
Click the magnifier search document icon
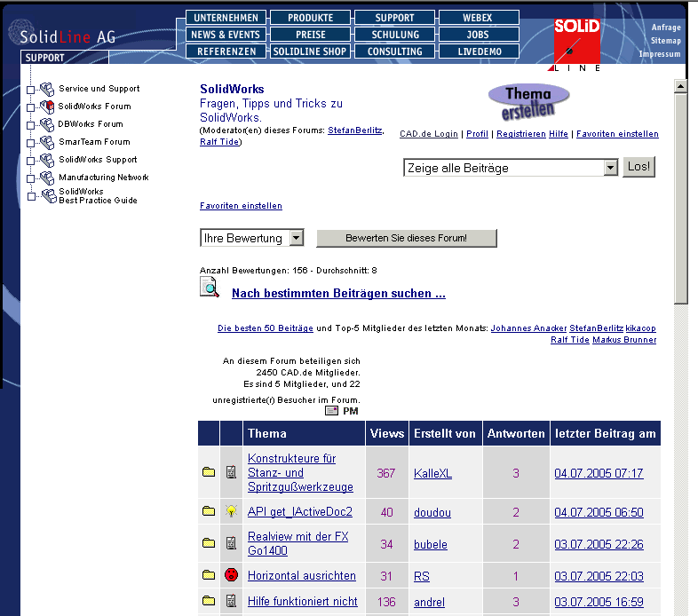click(209, 287)
